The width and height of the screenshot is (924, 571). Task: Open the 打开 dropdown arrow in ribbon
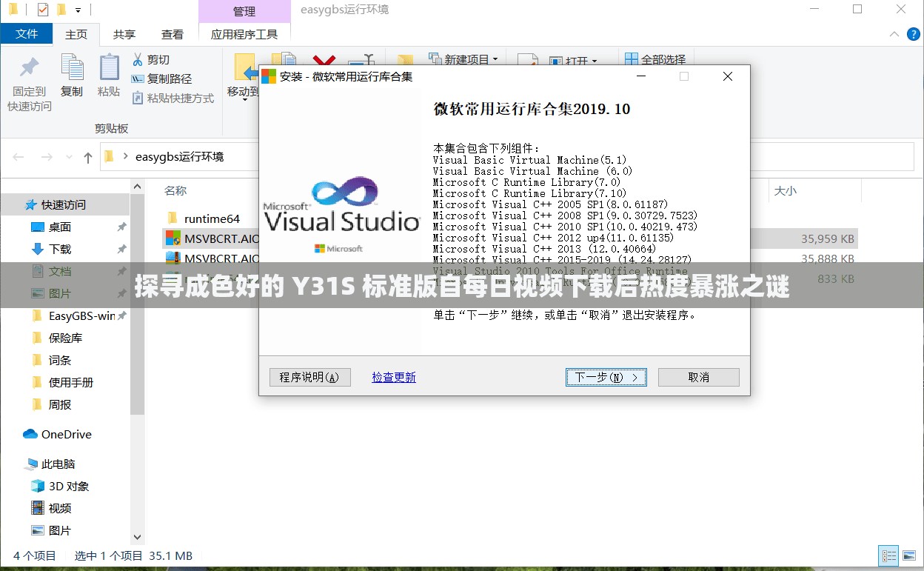click(x=595, y=61)
